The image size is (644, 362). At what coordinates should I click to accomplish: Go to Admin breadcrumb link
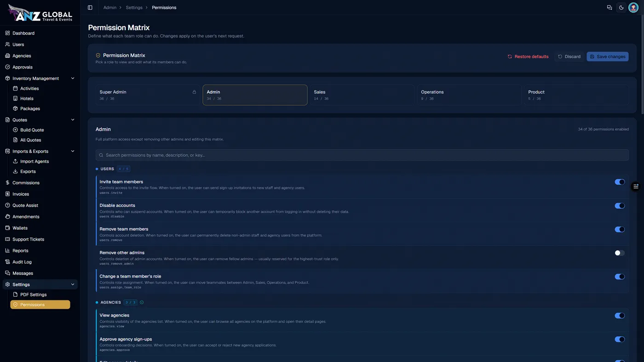click(110, 7)
